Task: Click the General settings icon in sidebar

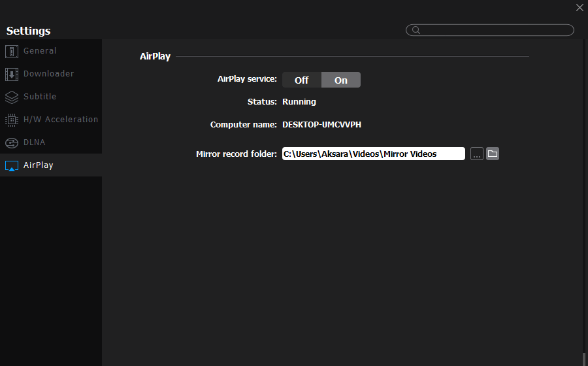Action: (x=12, y=52)
